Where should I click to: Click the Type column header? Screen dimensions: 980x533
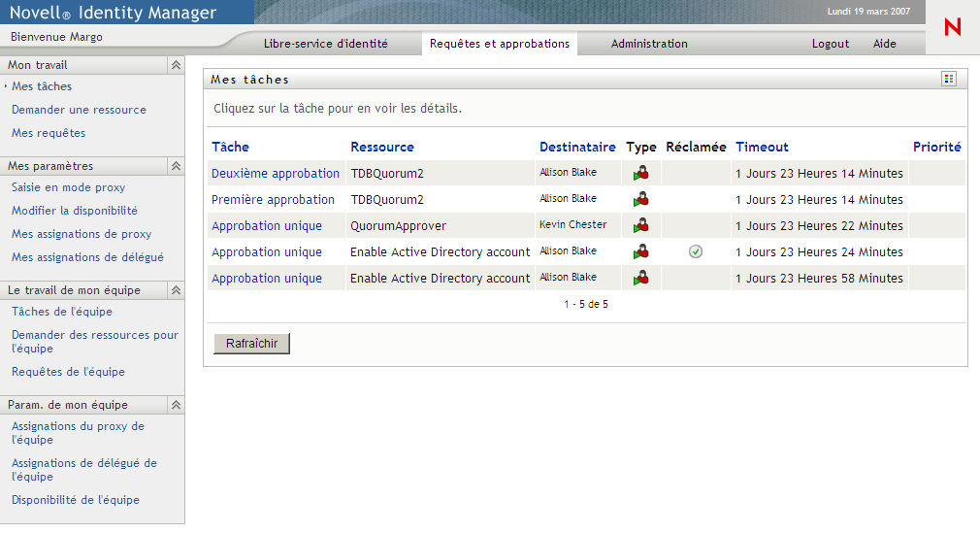click(641, 147)
